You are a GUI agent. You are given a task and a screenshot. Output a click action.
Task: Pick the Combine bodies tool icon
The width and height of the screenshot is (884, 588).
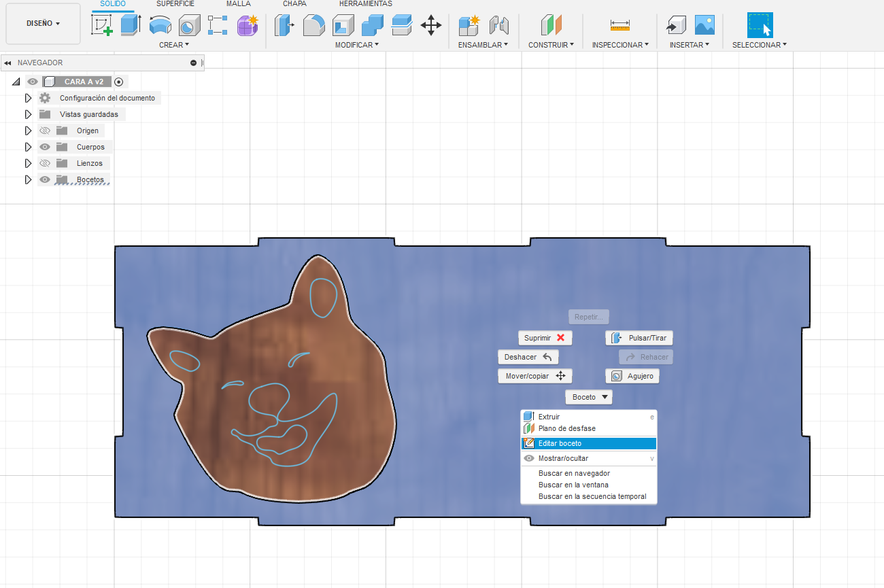[373, 25]
